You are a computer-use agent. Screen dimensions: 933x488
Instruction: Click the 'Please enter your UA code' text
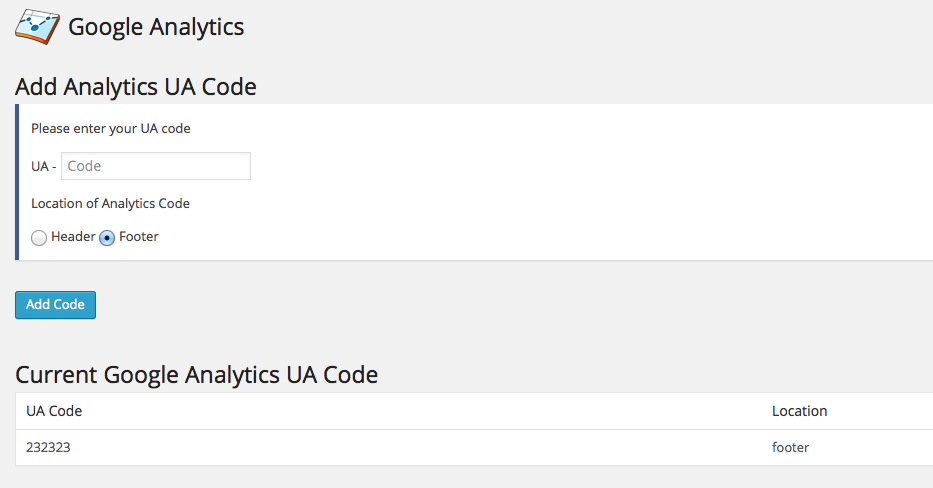[x=111, y=129]
